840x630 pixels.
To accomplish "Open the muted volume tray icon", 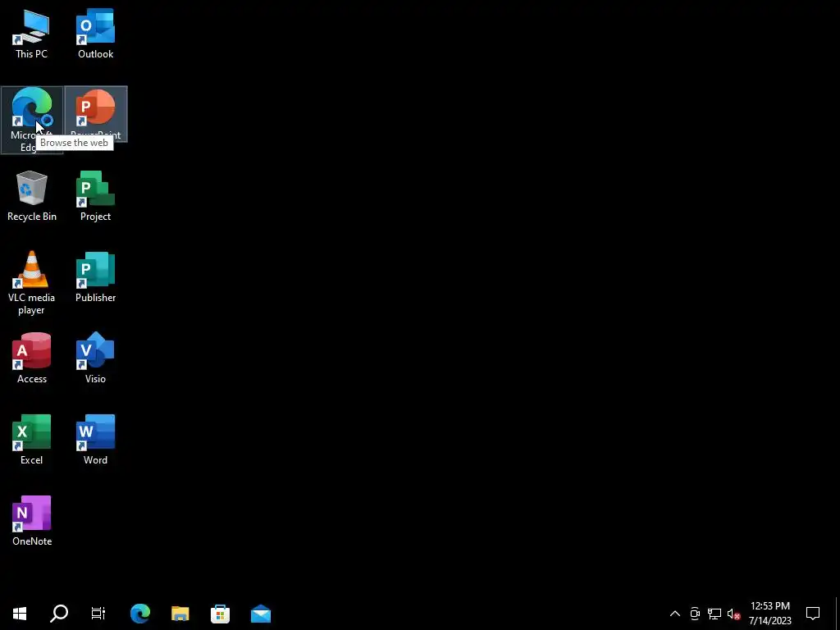I will 733,614.
